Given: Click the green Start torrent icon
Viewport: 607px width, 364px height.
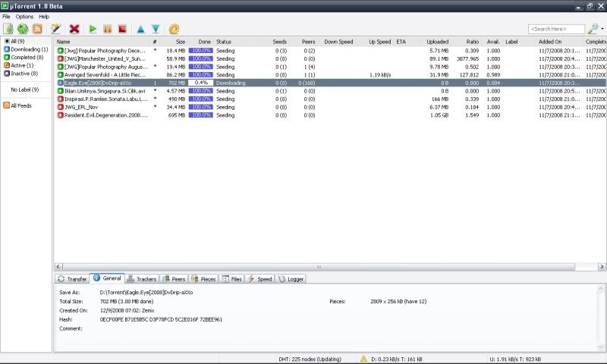Looking at the screenshot, I should pos(93,29).
